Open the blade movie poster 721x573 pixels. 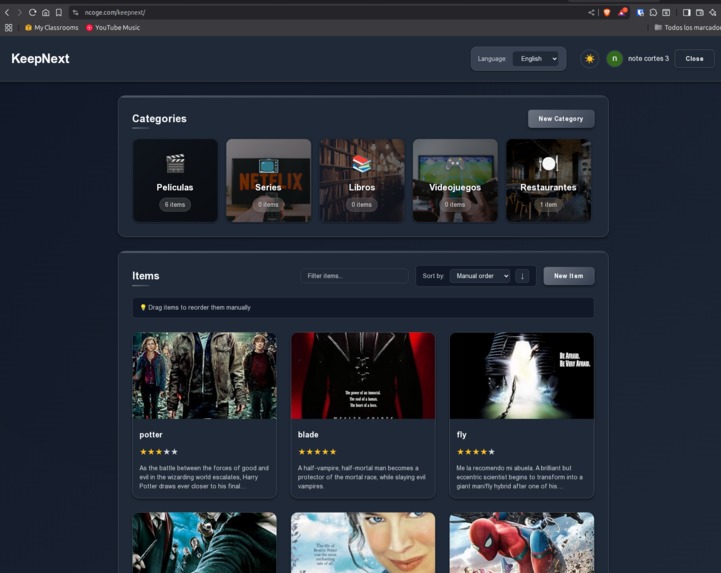[363, 376]
